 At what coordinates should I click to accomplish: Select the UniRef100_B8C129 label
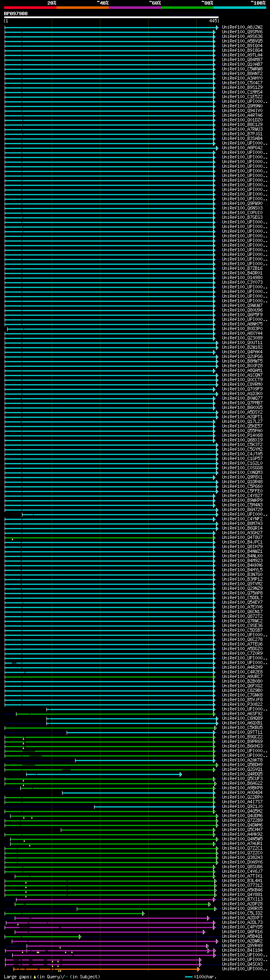[242, 125]
